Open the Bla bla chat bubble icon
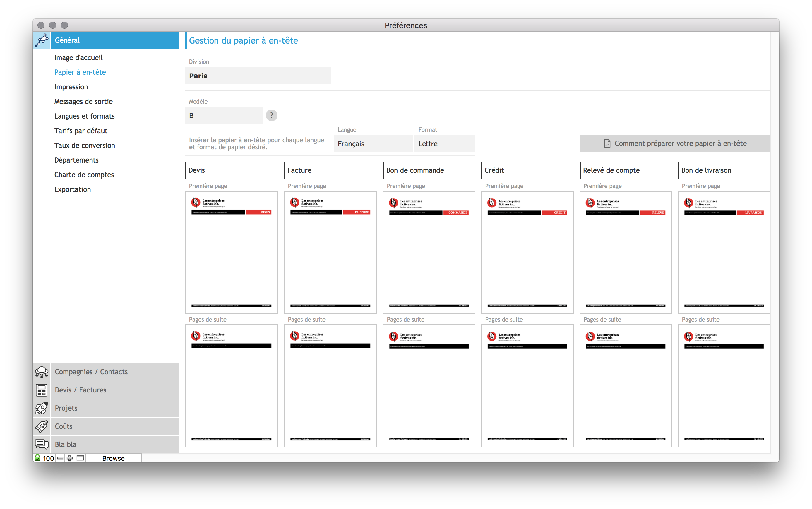Image resolution: width=812 pixels, height=509 pixels. tap(42, 444)
